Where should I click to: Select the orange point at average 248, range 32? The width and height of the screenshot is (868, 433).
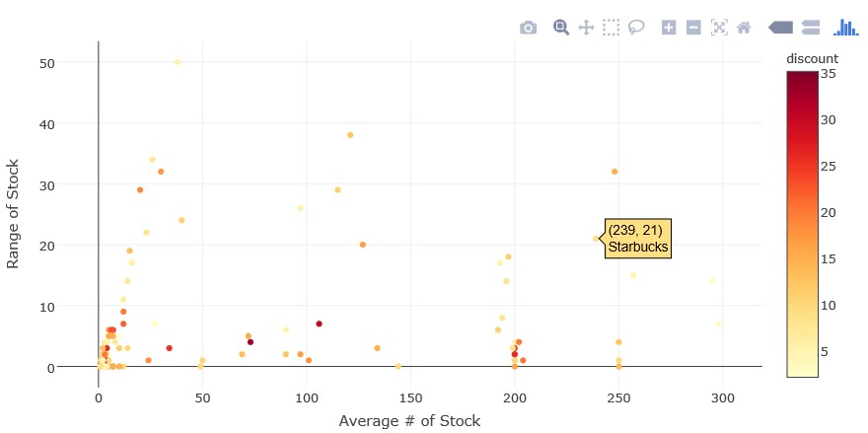pos(615,172)
